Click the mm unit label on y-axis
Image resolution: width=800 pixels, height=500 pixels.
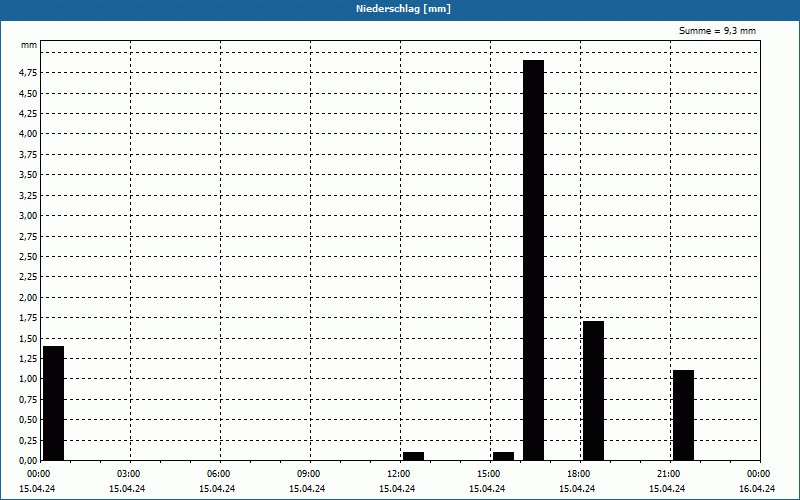click(x=29, y=45)
